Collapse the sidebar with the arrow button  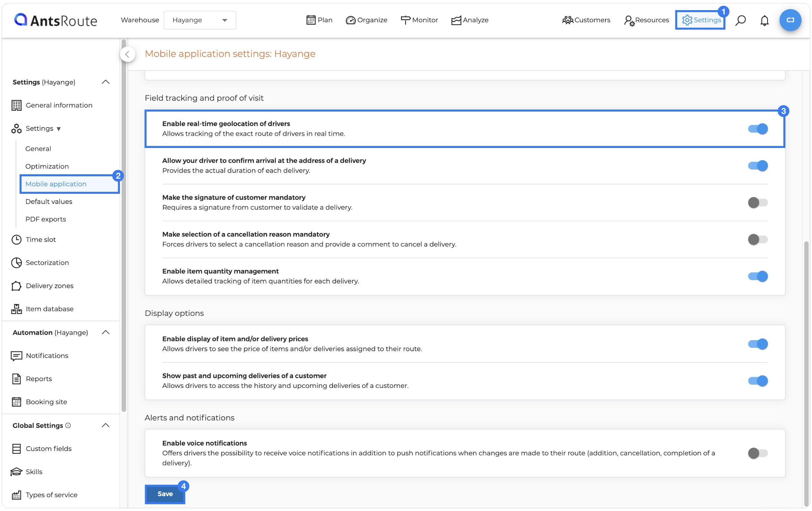pos(127,54)
